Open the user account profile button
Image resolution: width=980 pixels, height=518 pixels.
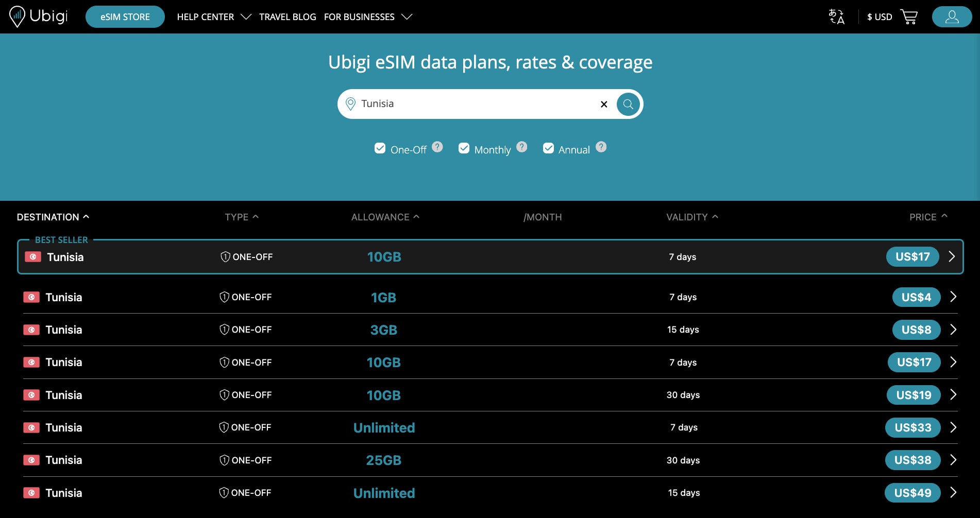[x=952, y=16]
